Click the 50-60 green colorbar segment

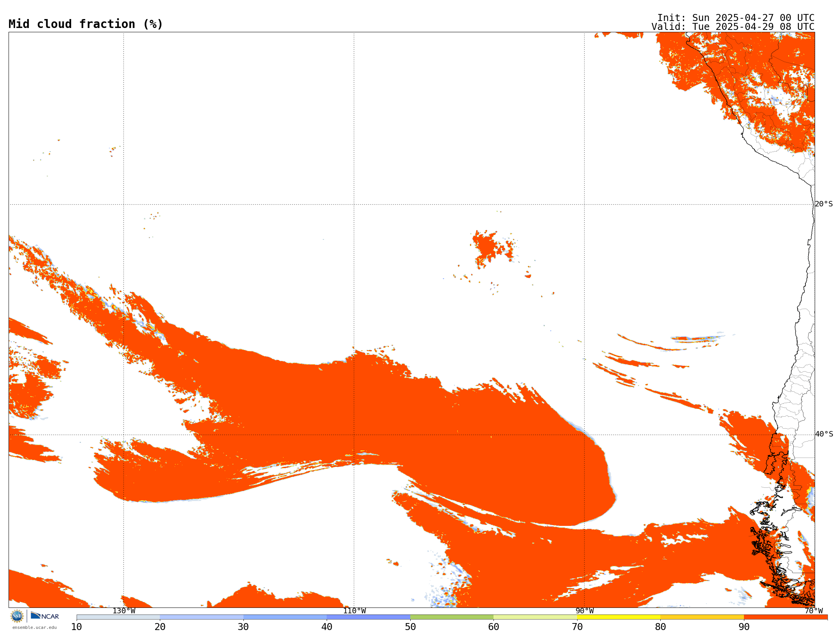452,617
